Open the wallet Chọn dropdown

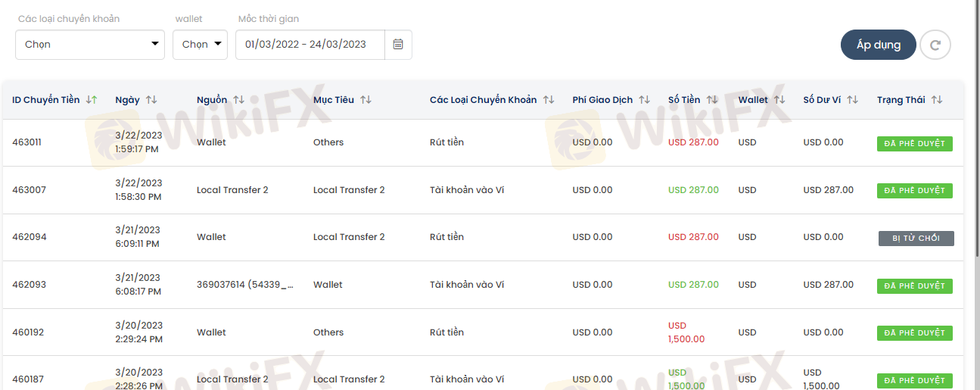(201, 45)
